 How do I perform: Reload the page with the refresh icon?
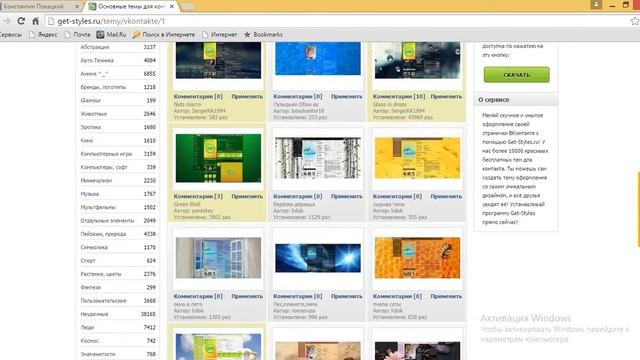point(21,21)
